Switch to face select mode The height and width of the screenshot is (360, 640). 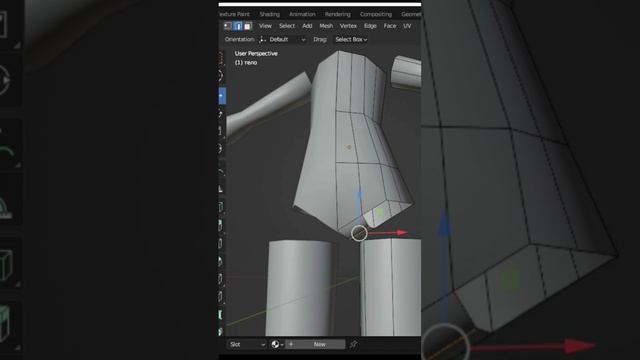tap(247, 26)
